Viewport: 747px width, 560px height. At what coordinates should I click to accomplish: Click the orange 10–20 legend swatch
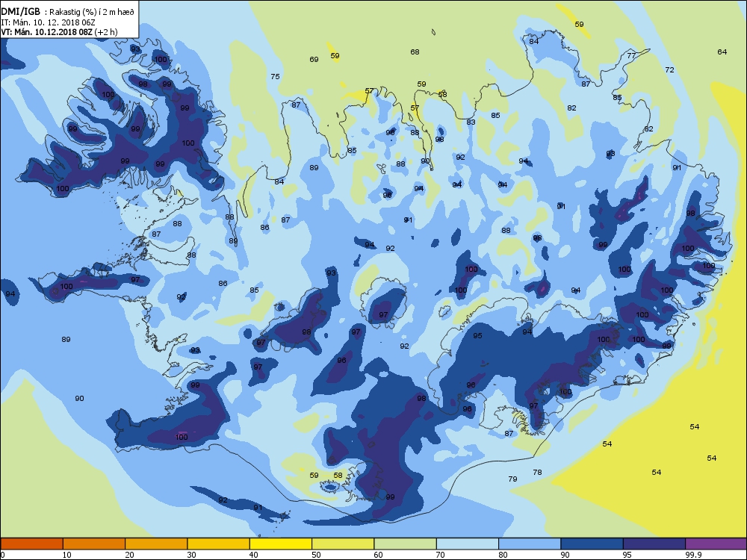tap(94, 544)
